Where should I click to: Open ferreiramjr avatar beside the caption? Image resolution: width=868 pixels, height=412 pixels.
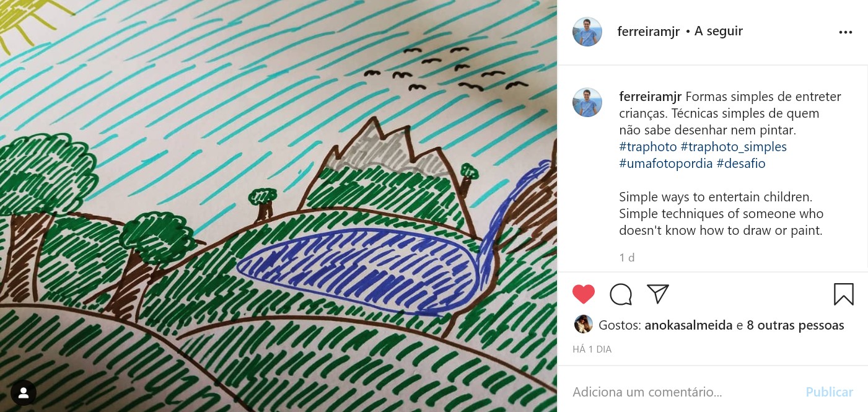[587, 102]
